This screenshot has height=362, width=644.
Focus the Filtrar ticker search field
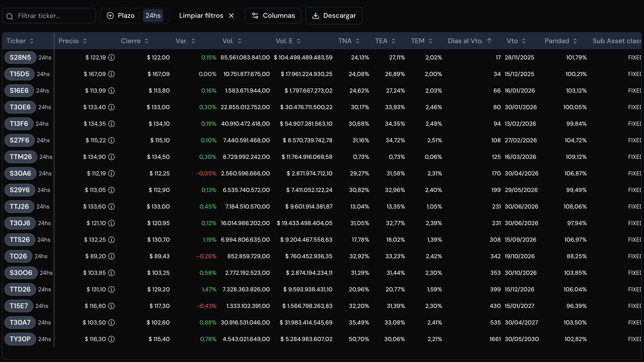click(x=49, y=16)
